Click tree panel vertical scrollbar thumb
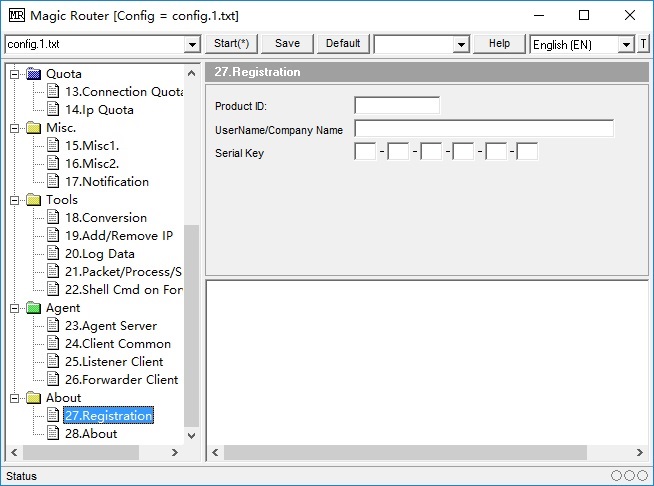Viewport: 654px width, 486px height. pyautogui.click(x=191, y=326)
